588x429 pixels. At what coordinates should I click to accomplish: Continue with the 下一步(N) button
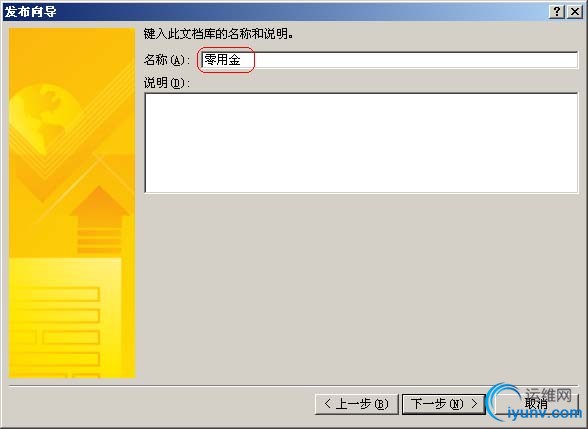point(444,404)
